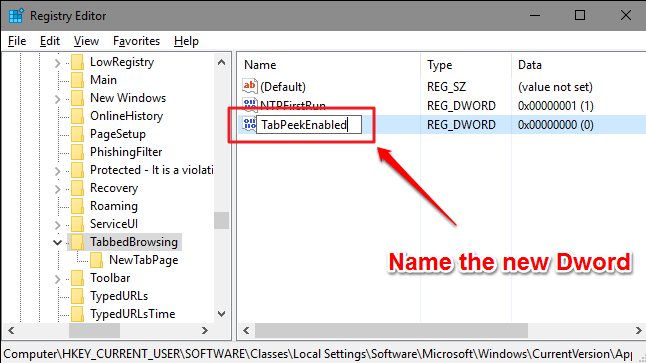Click the TypedURLsTime folder icon
This screenshot has width=646, height=363.
pos(77,314)
